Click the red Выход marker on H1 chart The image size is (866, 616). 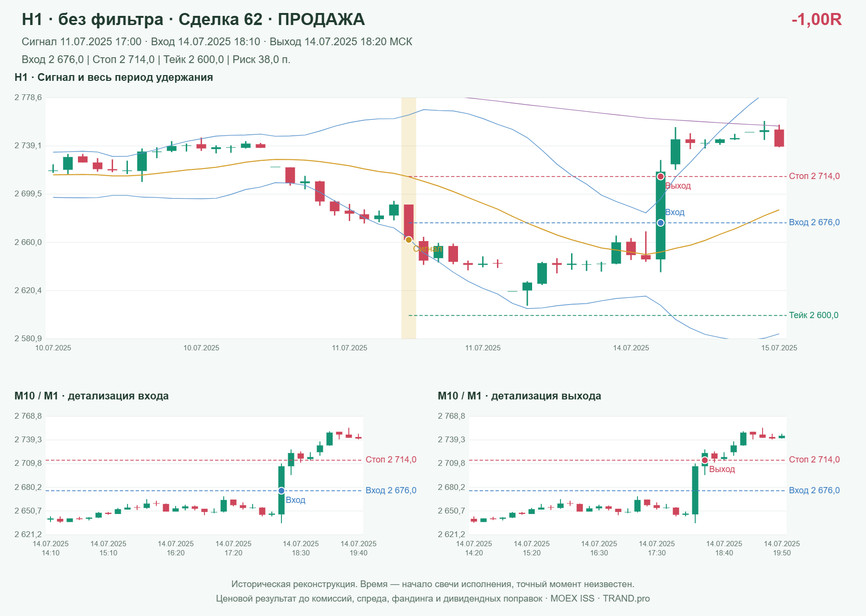coord(661,177)
